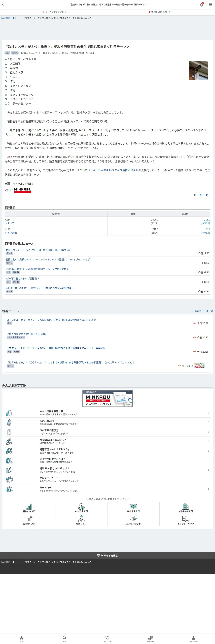215x644 pixels.
Task: Open the surveillance camera article photo
Action: 198,70
